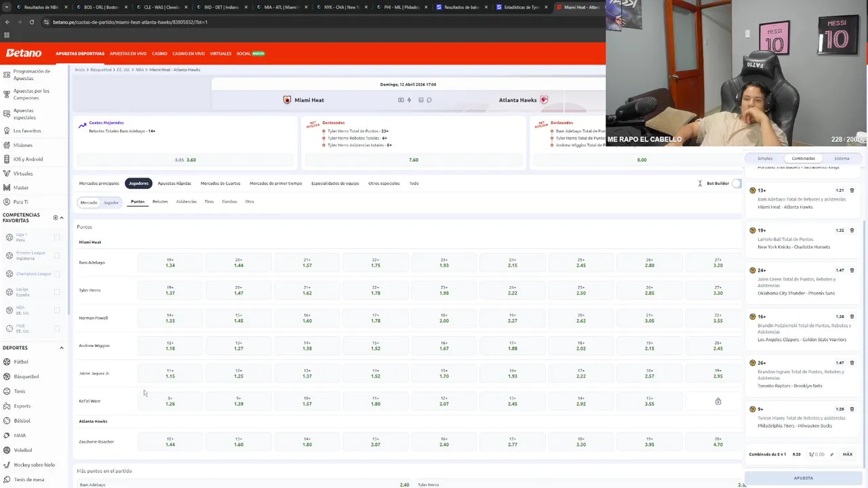Select Voleibol in the Deportes list

[22, 450]
